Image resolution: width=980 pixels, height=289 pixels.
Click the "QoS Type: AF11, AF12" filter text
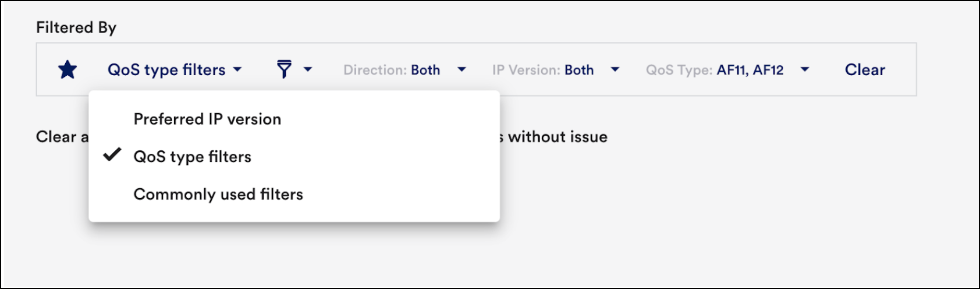715,70
